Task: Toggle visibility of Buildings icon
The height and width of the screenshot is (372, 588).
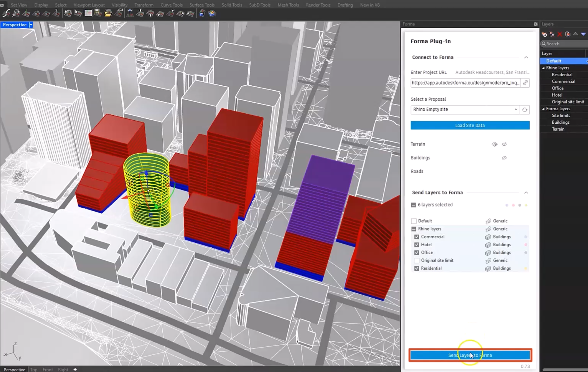Action: click(504, 157)
